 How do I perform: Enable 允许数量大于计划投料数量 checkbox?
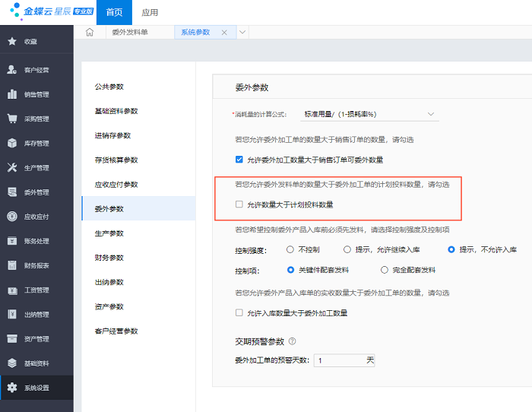[239, 204]
